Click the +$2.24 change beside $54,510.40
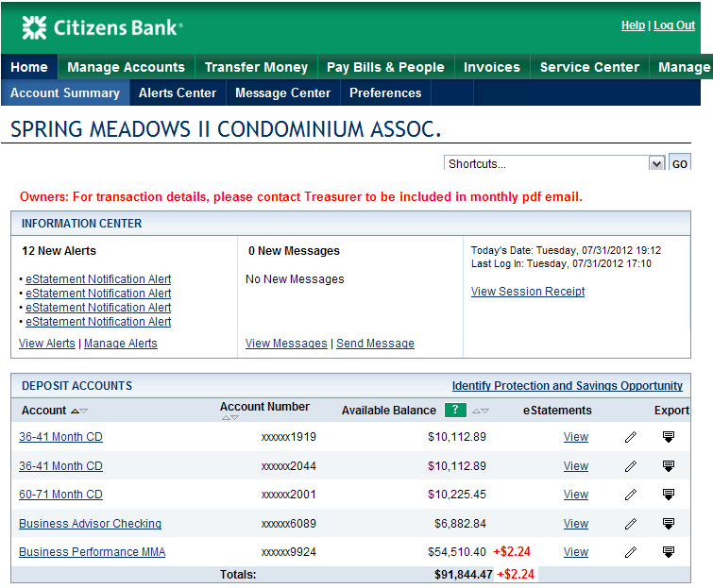The height and width of the screenshot is (588, 713). pos(512,551)
